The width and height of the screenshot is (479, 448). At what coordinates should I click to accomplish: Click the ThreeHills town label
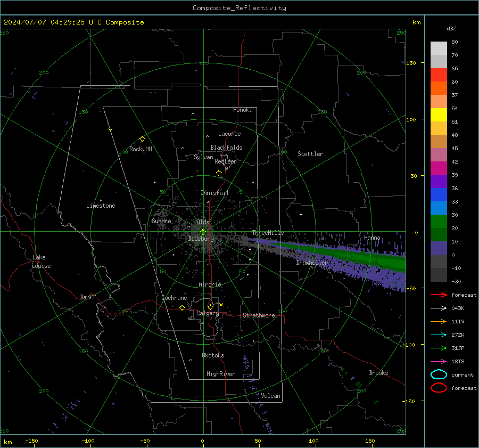click(x=268, y=233)
